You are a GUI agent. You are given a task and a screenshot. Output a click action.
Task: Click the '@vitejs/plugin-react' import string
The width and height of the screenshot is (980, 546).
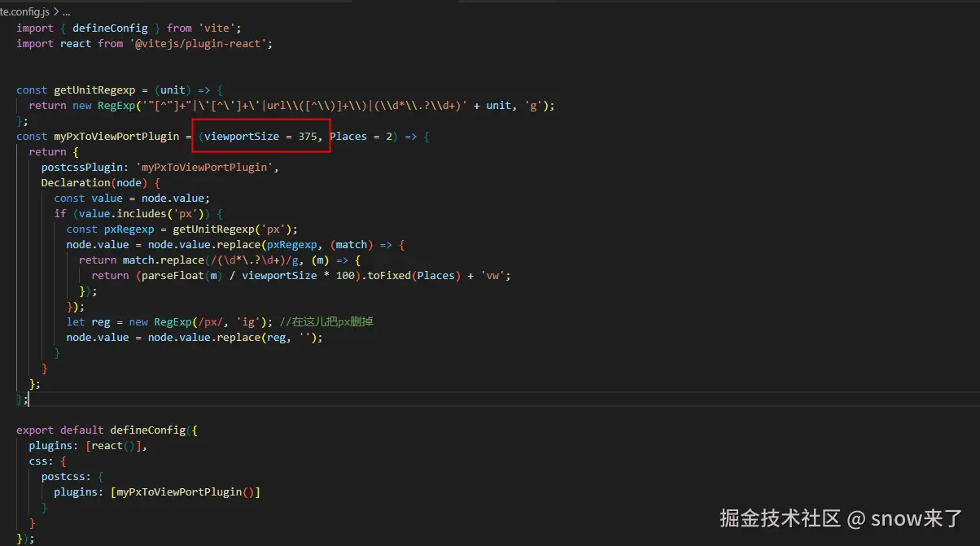tap(198, 43)
